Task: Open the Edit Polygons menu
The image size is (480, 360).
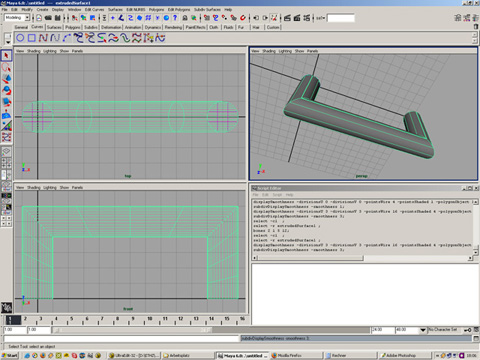Action: point(179,10)
